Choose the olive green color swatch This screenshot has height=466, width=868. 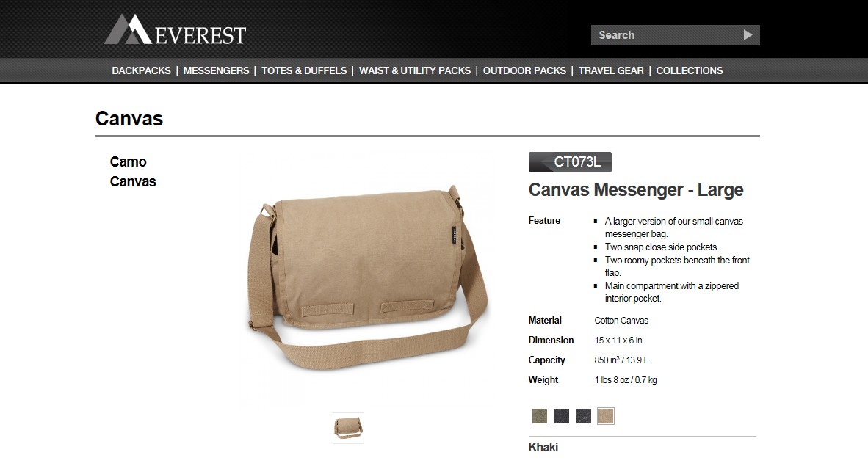tap(539, 415)
